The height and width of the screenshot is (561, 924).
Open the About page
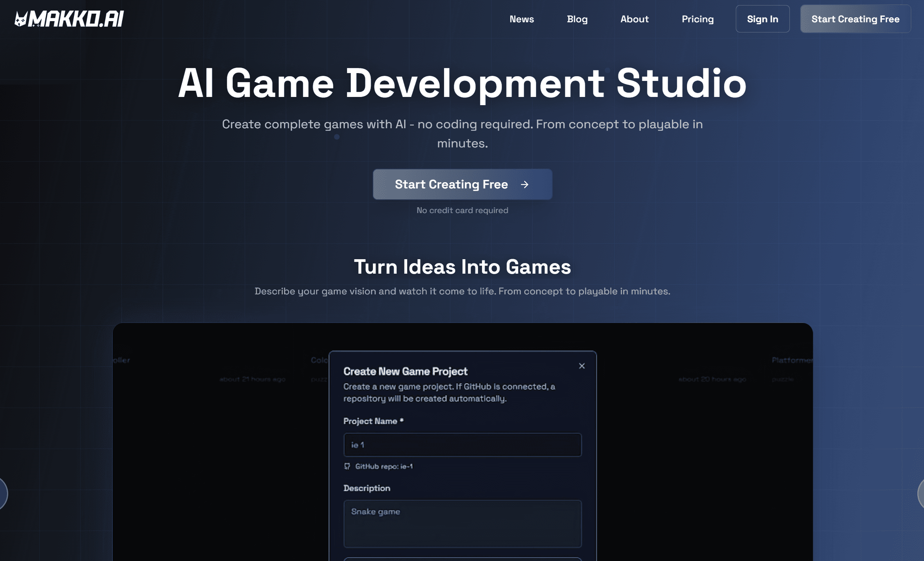point(634,19)
